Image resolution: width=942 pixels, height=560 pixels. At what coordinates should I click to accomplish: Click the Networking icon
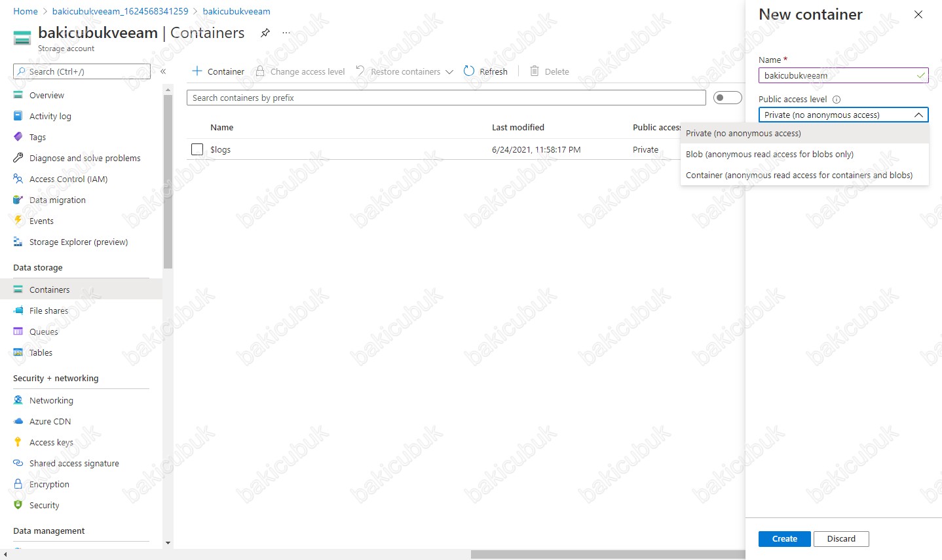pyautogui.click(x=18, y=400)
